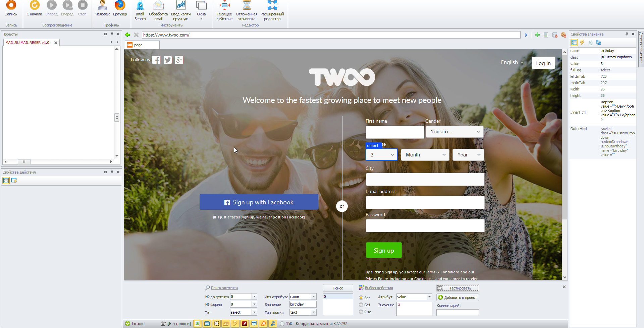The image size is (644, 328).
Task: Click the Выбор действия link
Action: (379, 288)
